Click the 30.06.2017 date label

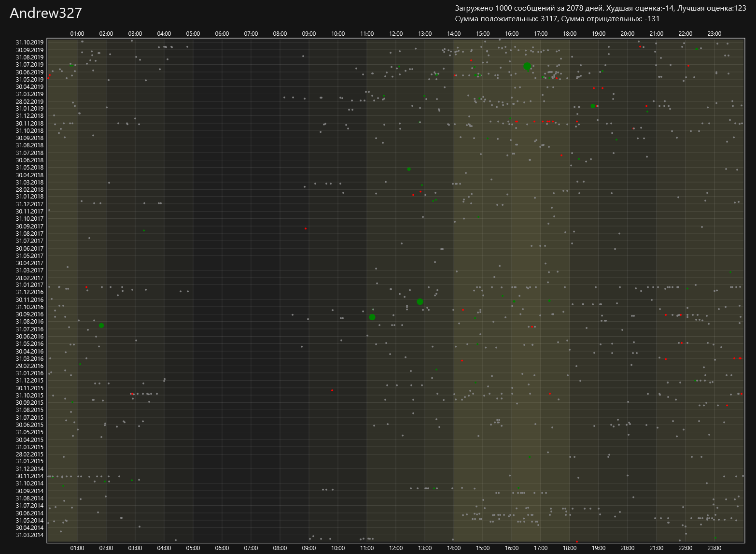[x=29, y=249]
